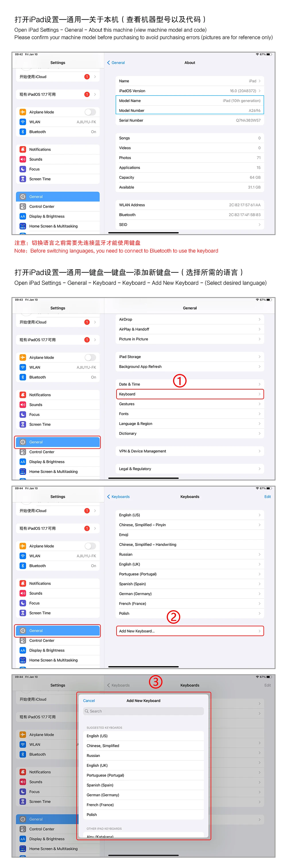Click Notifications bell icon beside Add New Keyboard popup

[x=23, y=772]
